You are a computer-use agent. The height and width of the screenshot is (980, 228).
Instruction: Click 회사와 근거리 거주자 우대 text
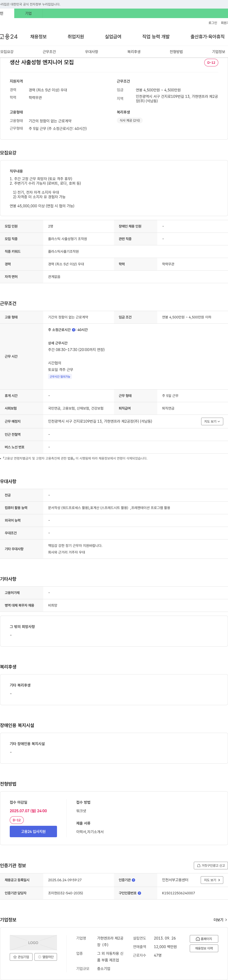[66, 552]
